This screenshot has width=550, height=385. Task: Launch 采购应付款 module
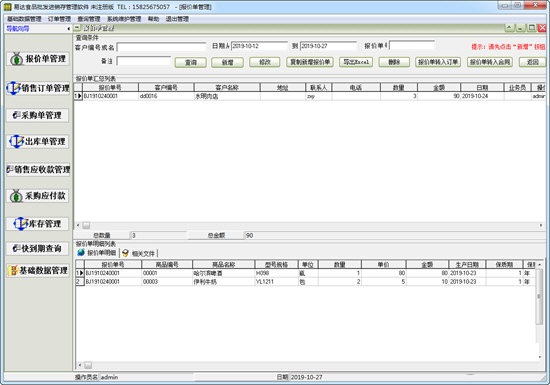click(38, 196)
